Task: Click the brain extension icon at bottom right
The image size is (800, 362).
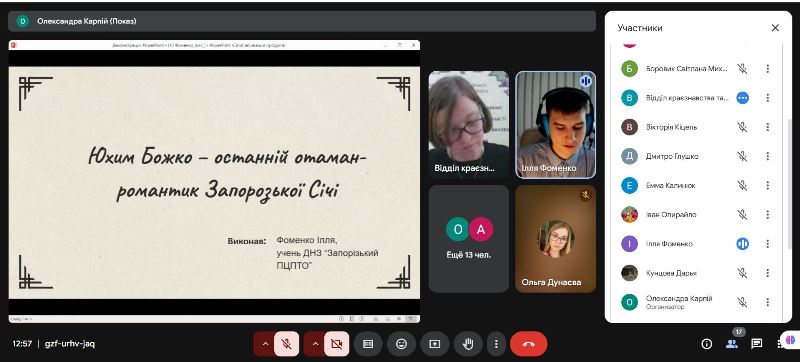Action: pyautogui.click(x=790, y=340)
